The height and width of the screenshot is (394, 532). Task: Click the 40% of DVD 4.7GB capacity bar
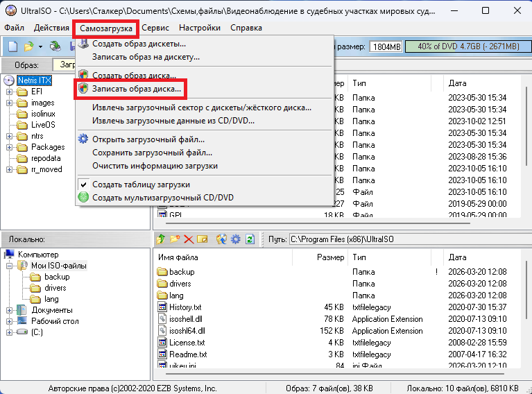pyautogui.click(x=468, y=46)
